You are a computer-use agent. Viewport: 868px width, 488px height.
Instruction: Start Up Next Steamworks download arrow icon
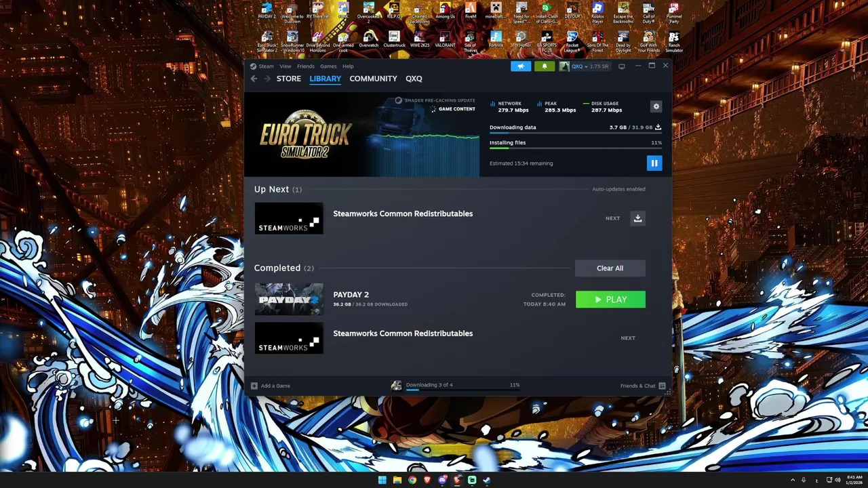(637, 218)
